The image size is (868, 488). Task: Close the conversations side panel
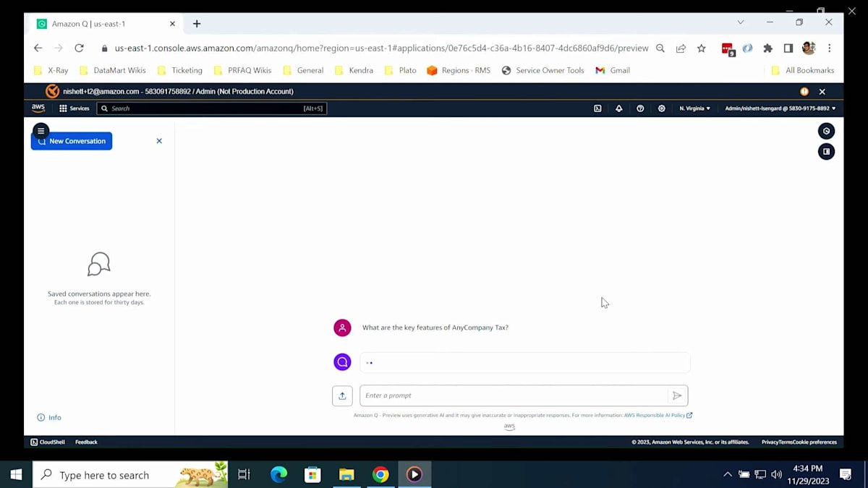click(x=159, y=141)
